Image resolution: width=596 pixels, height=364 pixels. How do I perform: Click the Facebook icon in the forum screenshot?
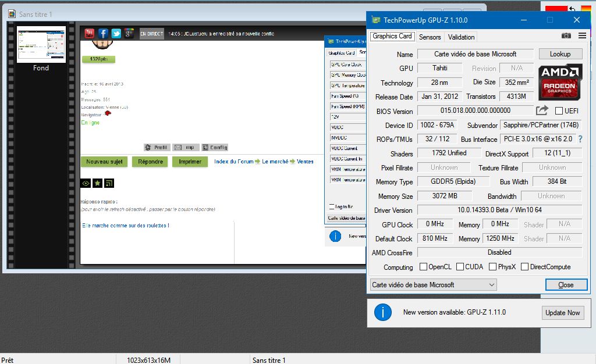point(103,33)
